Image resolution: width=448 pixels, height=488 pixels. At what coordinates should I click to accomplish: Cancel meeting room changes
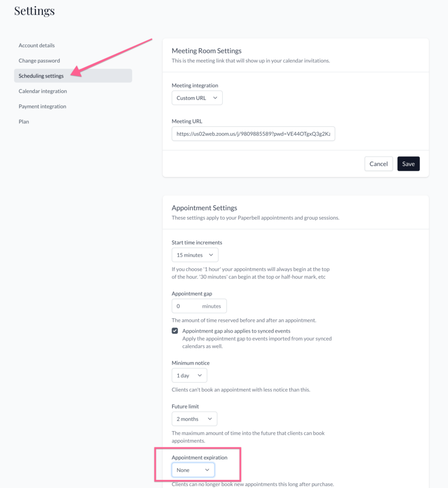[378, 163]
